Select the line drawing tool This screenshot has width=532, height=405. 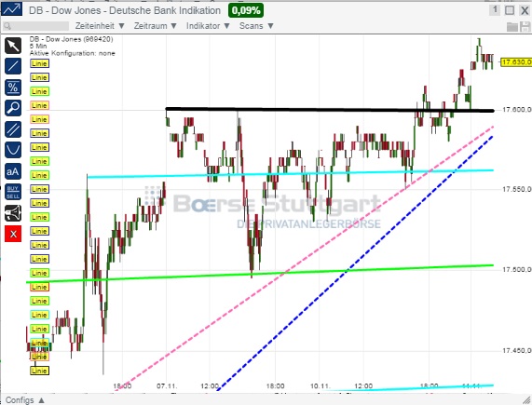coord(13,66)
